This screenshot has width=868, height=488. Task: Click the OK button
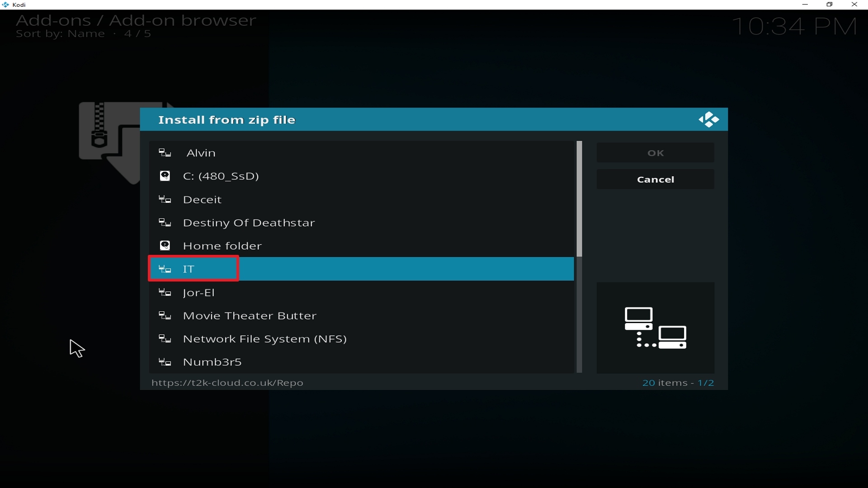click(x=656, y=153)
